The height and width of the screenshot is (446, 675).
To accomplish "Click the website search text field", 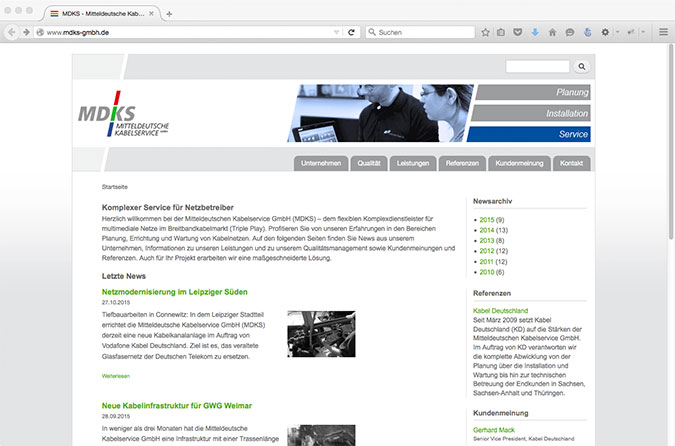I will [538, 67].
